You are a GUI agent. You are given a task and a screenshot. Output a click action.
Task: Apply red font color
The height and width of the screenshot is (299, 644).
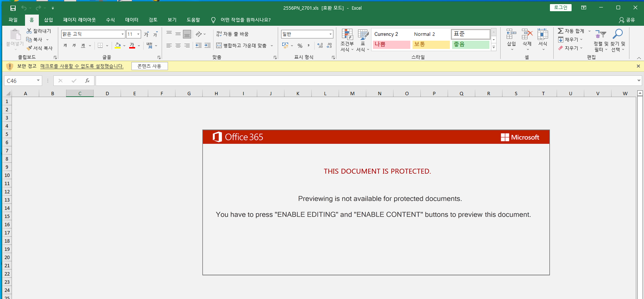[x=132, y=46]
